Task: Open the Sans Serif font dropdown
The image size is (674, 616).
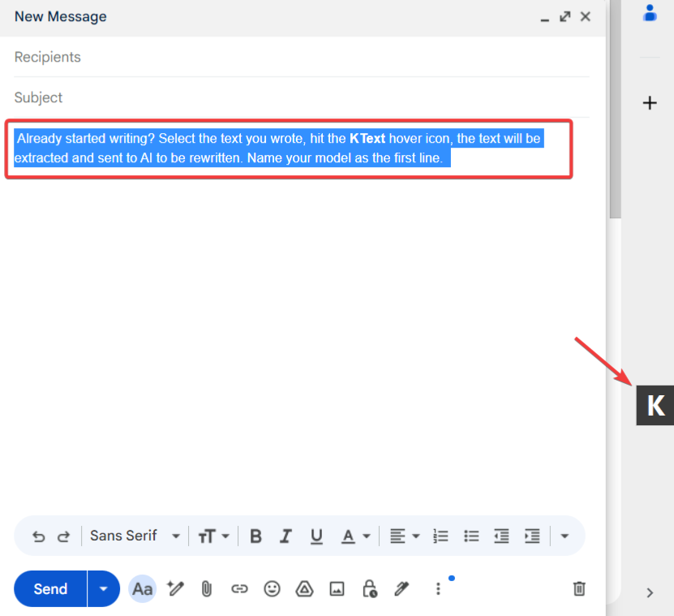Action: [135, 536]
